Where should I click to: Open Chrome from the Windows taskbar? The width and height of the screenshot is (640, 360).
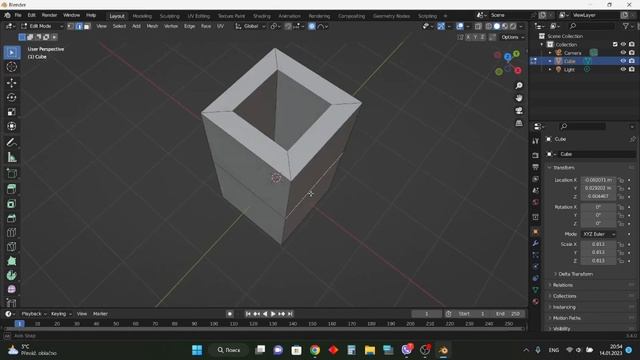[x=315, y=350]
